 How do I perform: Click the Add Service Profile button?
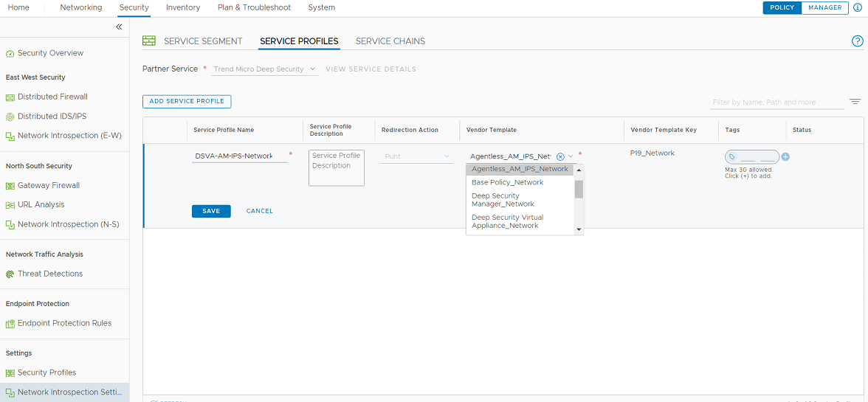pos(187,101)
